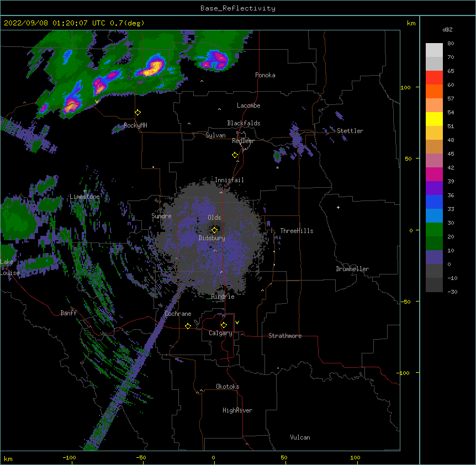Select the Stettler label

(350, 131)
